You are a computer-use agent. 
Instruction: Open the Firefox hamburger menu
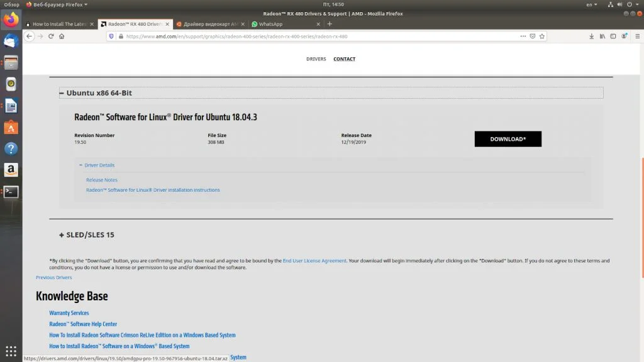(x=636, y=36)
